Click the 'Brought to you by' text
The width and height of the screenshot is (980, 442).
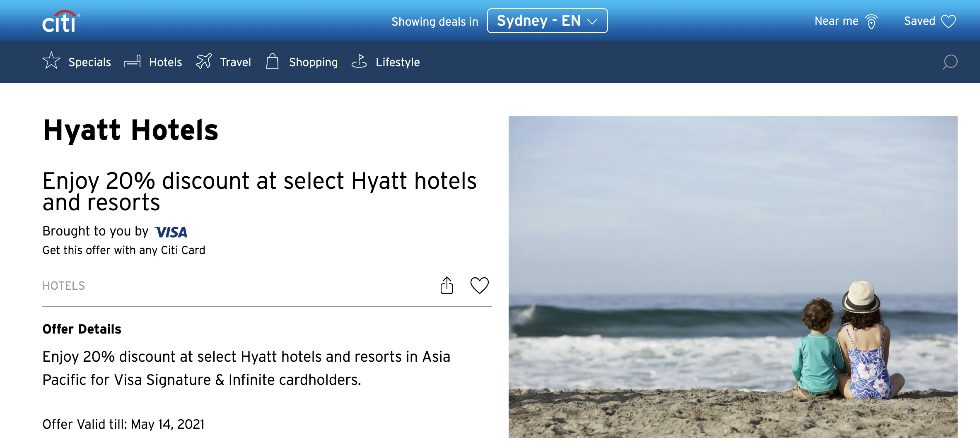(95, 231)
